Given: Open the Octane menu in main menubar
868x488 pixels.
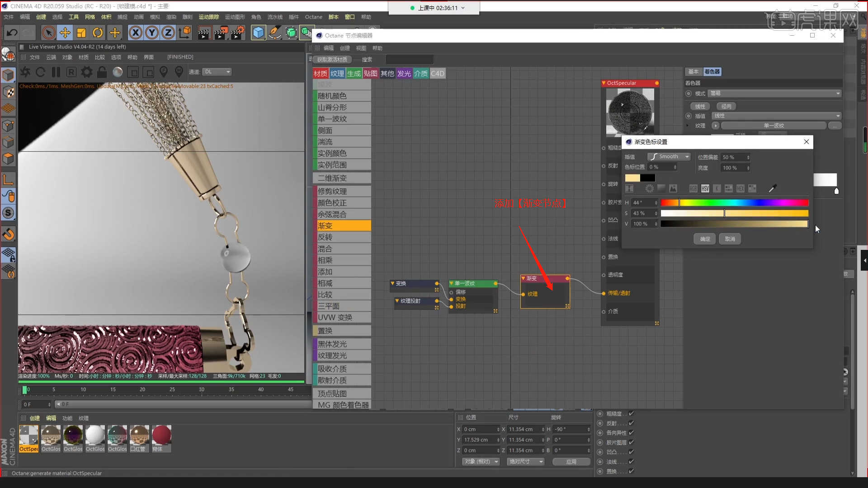Looking at the screenshot, I should coord(313,17).
